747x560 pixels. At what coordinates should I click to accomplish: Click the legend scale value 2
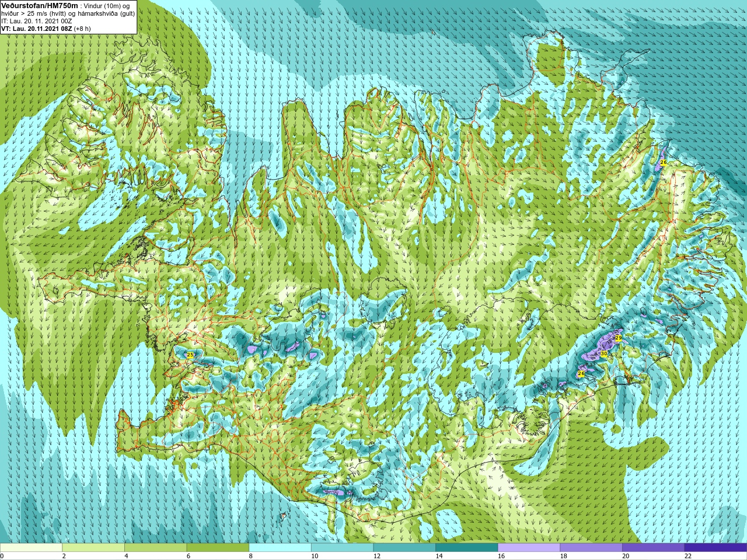[64, 556]
